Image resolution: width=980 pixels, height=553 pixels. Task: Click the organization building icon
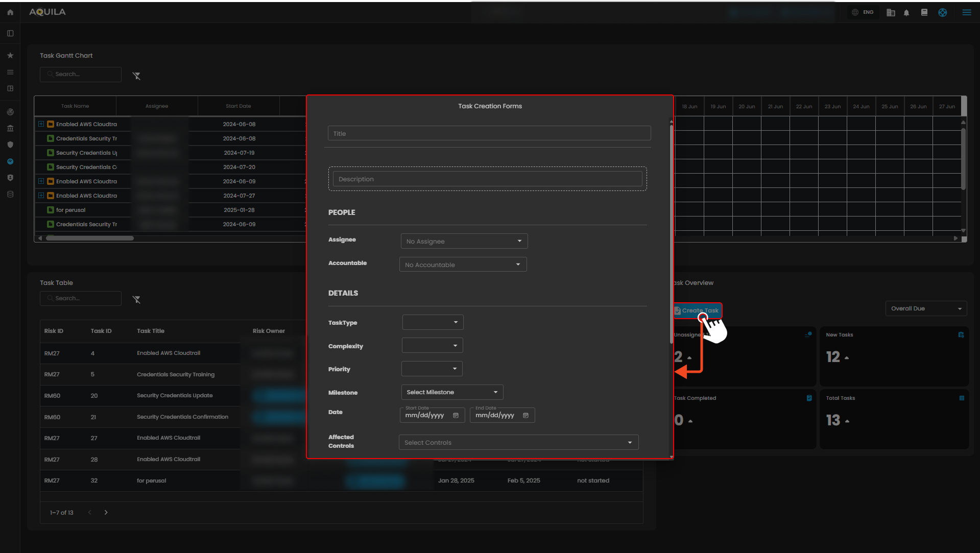[x=891, y=13]
